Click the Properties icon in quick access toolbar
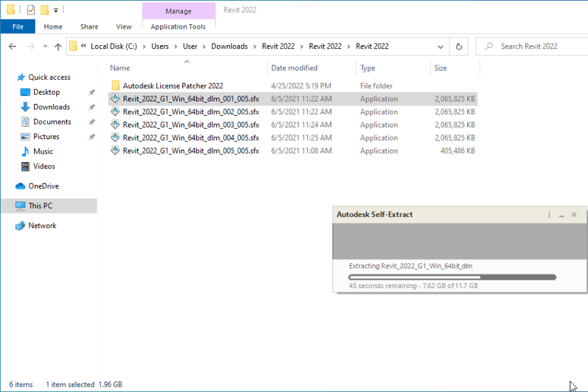Screen dimensions: 588x392 [31, 10]
